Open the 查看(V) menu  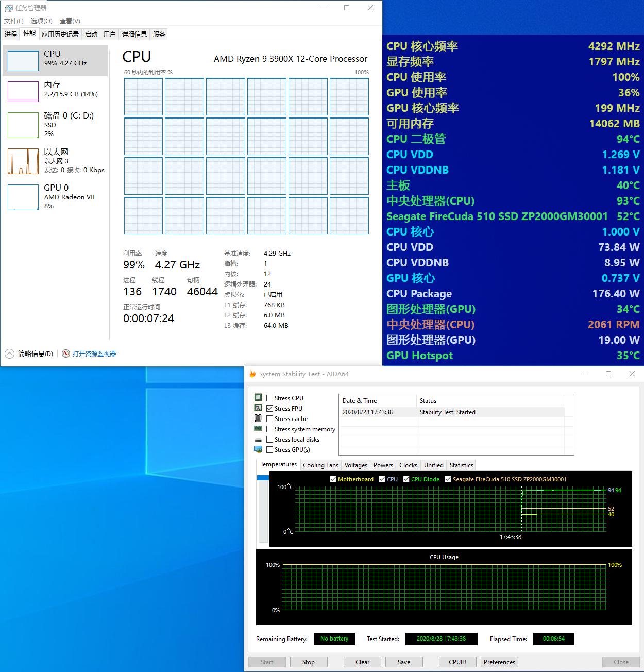point(70,21)
